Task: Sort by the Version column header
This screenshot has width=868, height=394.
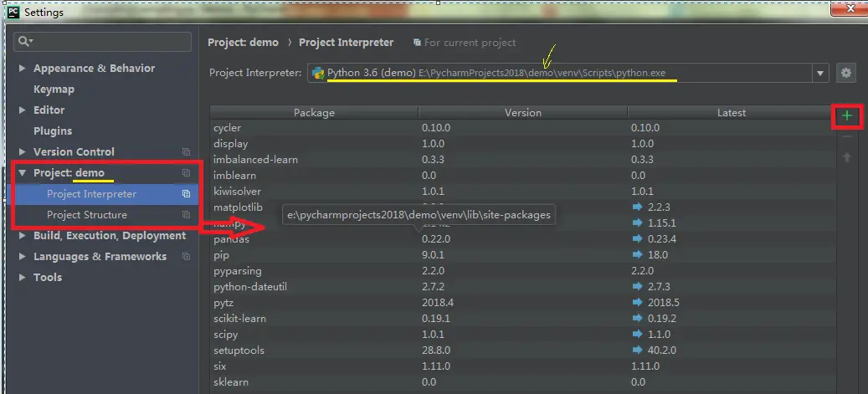Action: [523, 112]
